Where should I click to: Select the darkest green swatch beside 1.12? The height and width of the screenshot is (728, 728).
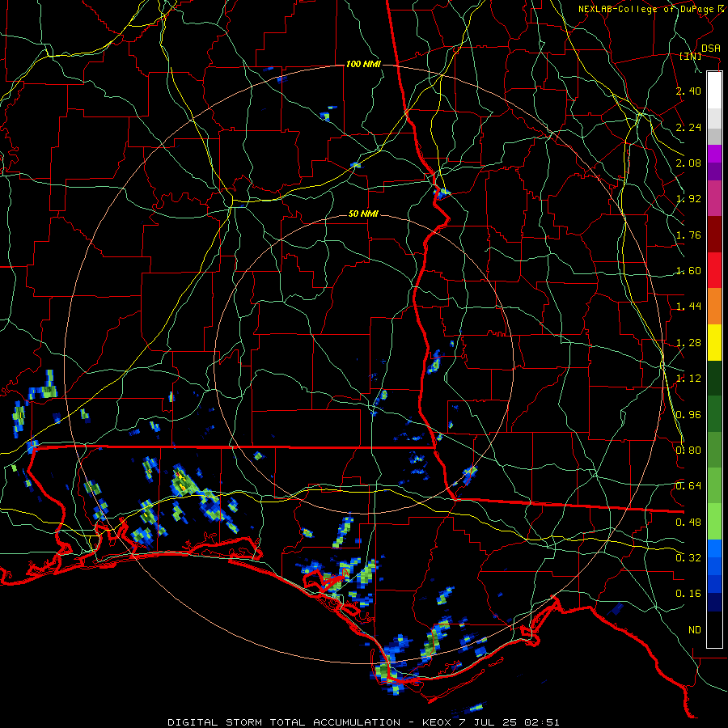714,378
